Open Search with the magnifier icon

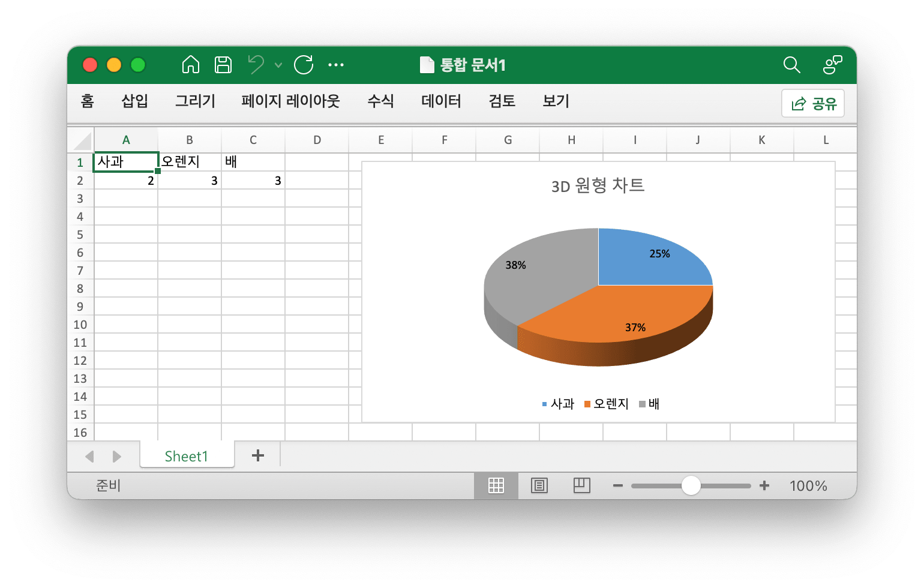[791, 65]
